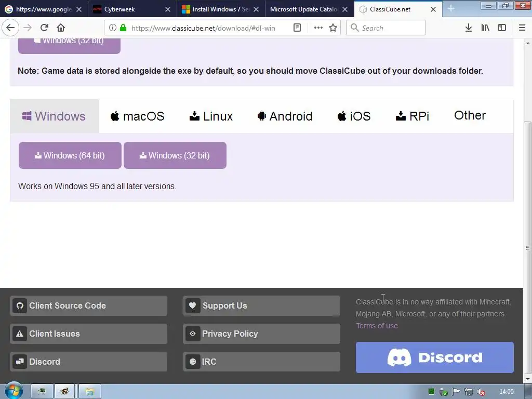Close the Microsoft Update Catalog tab
This screenshot has width=532, height=399.
point(345,9)
